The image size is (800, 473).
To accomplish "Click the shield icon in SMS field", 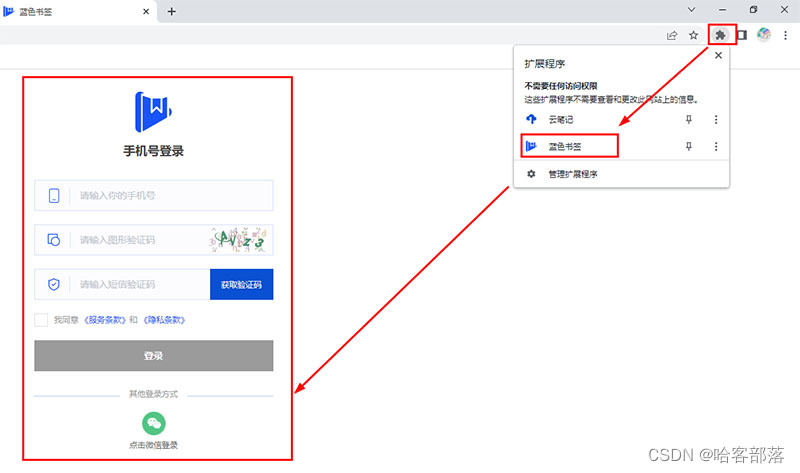I will coord(54,284).
